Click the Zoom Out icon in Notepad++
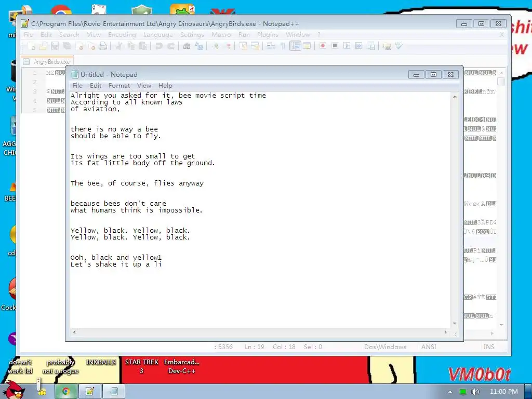 (x=228, y=46)
